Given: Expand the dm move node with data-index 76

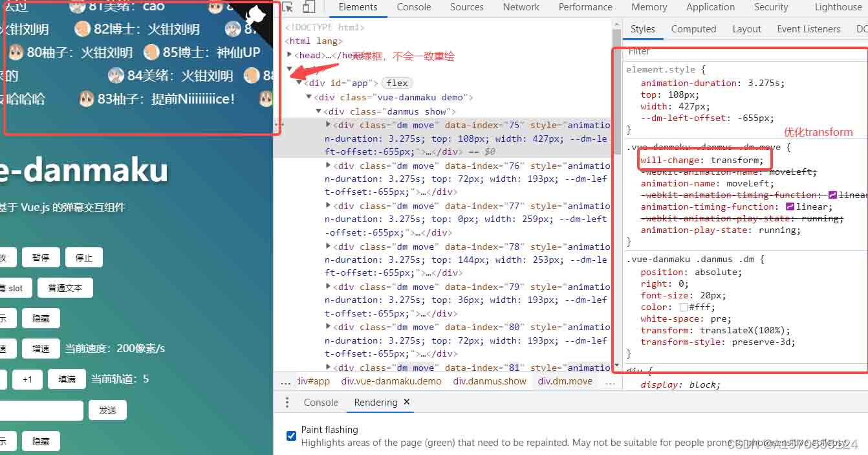Looking at the screenshot, I should pyautogui.click(x=329, y=165).
